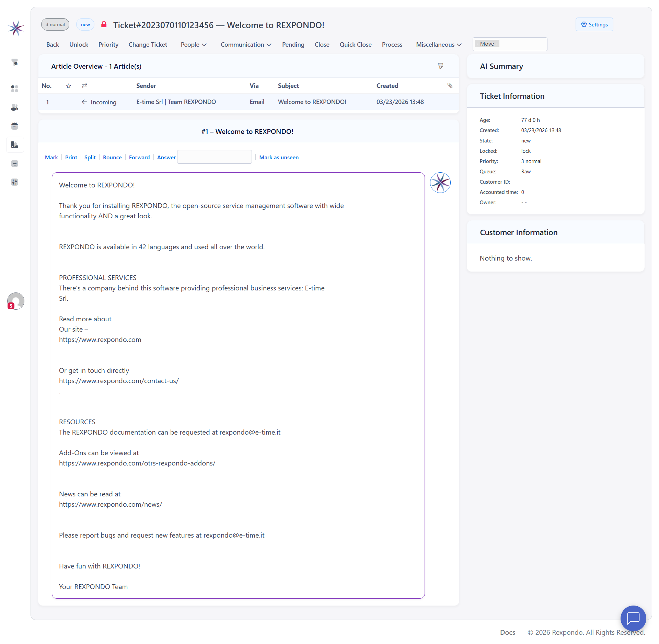The image size is (659, 644).
Task: Open the Pending menu item
Action: point(293,45)
